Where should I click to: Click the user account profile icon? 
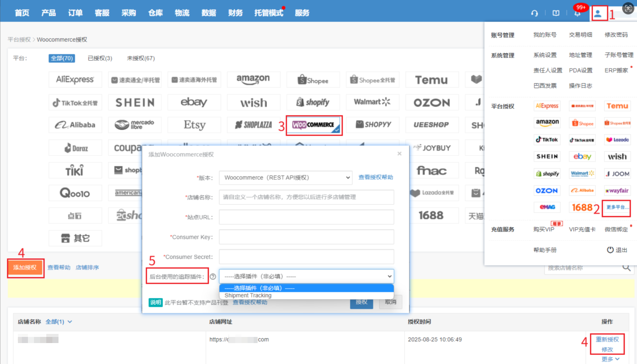point(598,13)
